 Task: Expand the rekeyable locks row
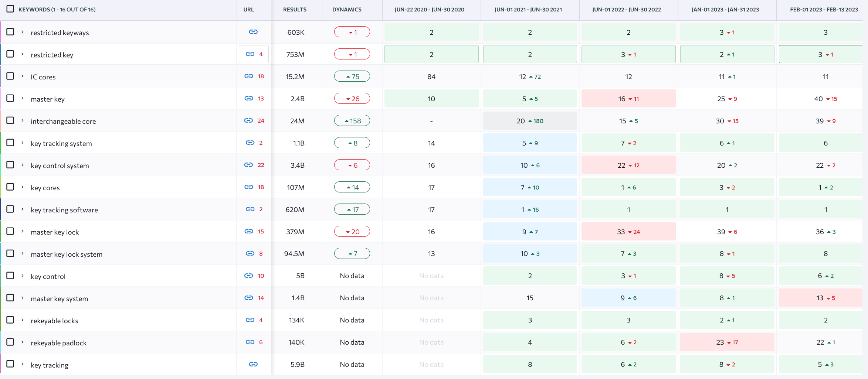pos(23,320)
